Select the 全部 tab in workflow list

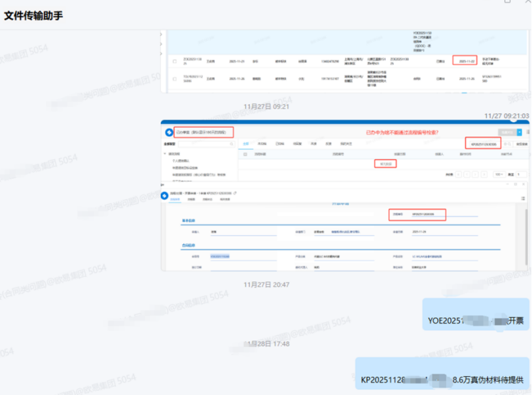point(246,143)
